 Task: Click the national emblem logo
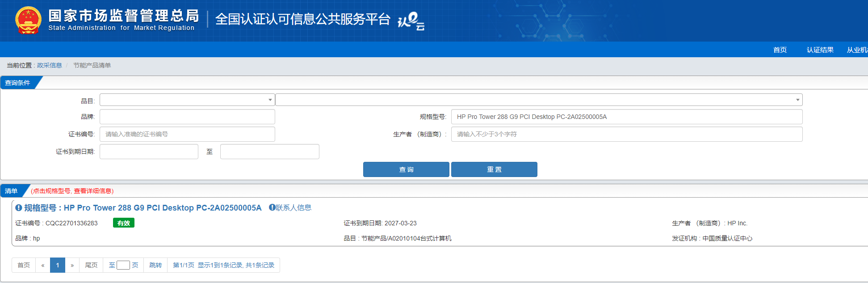point(28,20)
